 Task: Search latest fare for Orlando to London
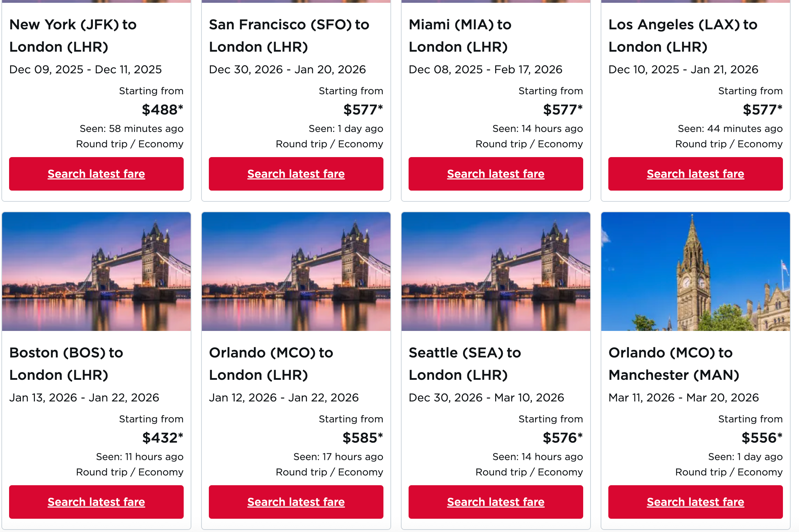click(x=296, y=502)
